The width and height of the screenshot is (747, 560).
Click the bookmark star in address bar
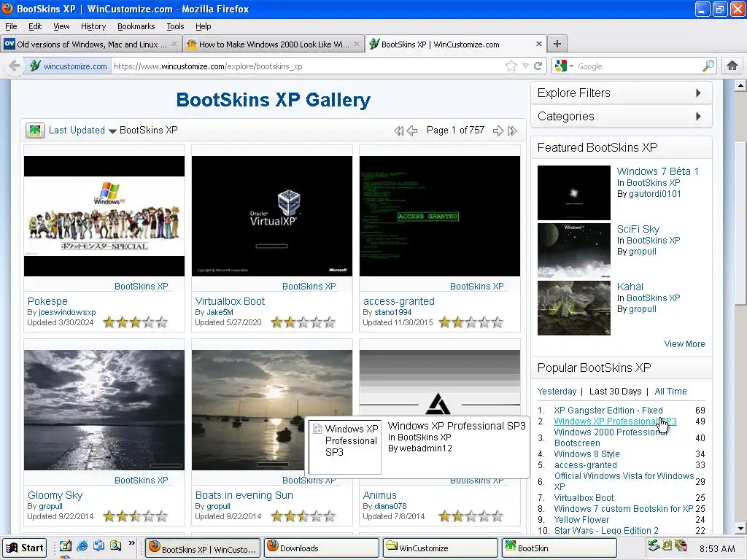click(511, 66)
